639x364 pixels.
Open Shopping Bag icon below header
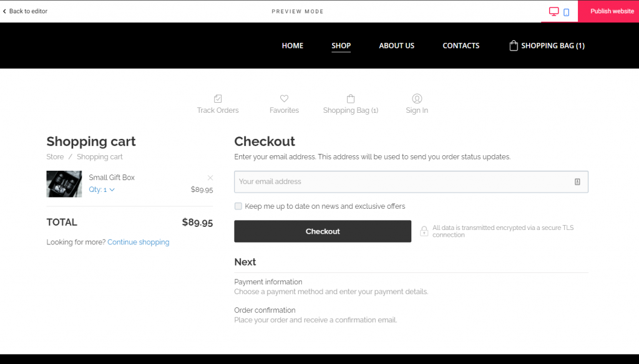[x=351, y=98]
